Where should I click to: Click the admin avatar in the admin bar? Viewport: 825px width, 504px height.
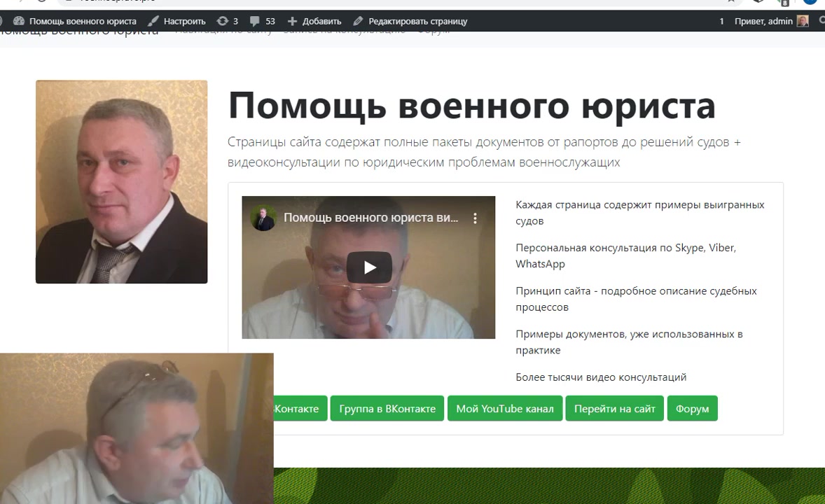(x=803, y=21)
